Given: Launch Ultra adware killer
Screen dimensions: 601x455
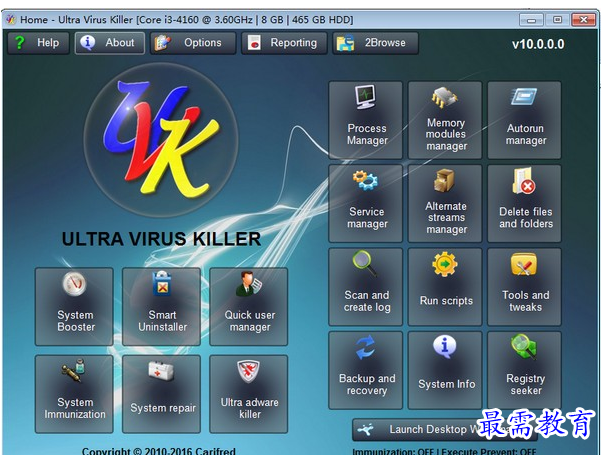Looking at the screenshot, I should point(249,394).
